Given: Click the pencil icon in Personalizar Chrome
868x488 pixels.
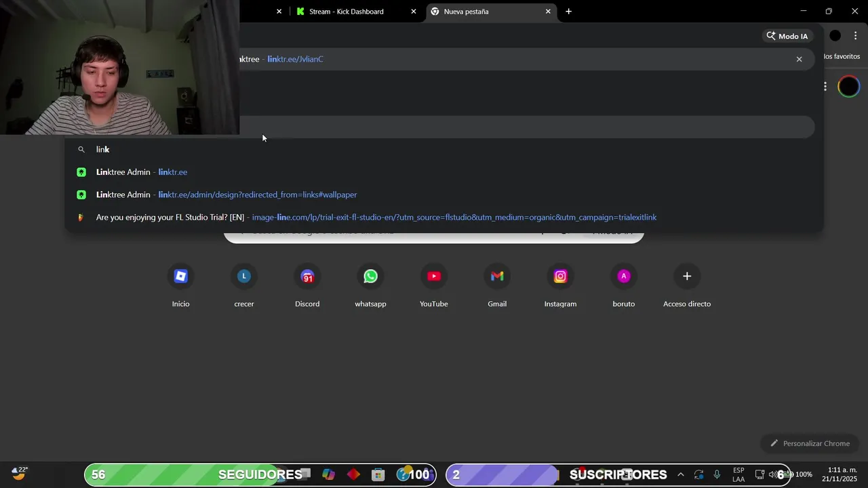Looking at the screenshot, I should [x=774, y=443].
